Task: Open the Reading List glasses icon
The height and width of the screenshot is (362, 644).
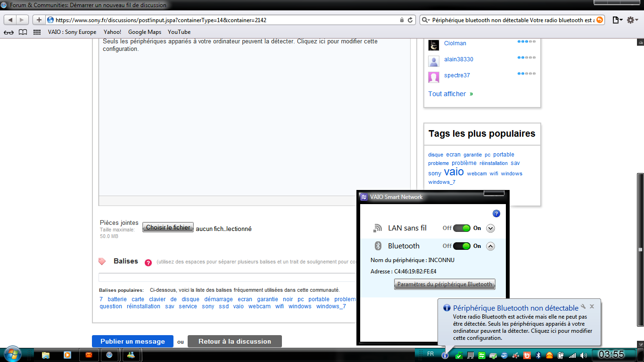Action: click(x=8, y=32)
